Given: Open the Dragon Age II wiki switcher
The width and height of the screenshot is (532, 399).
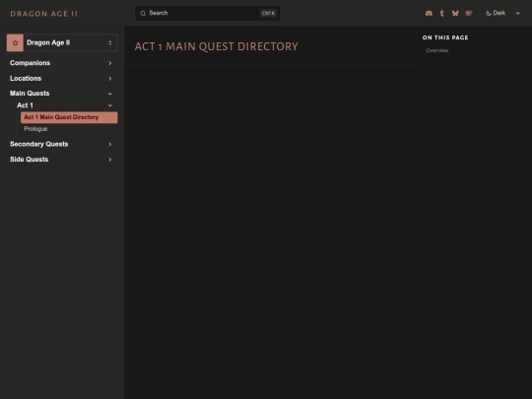Looking at the screenshot, I should coord(62,42).
